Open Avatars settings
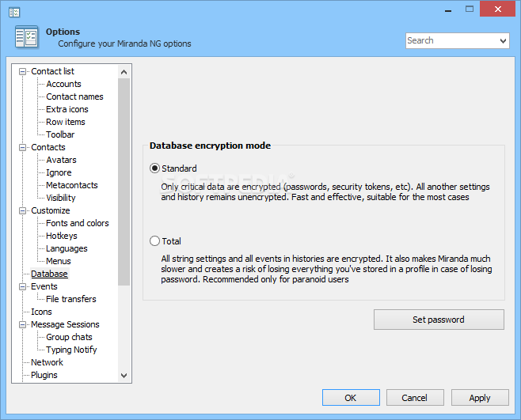Image resolution: width=521 pixels, height=420 pixels. [61, 160]
